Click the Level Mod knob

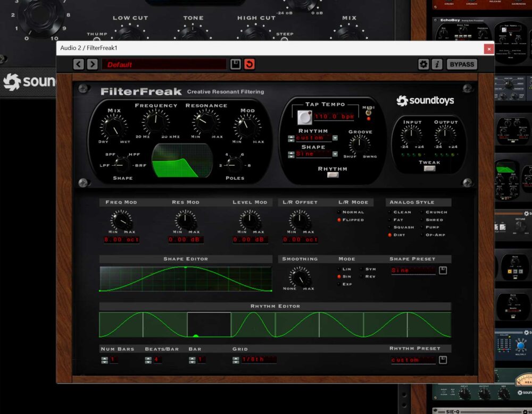tap(250, 220)
